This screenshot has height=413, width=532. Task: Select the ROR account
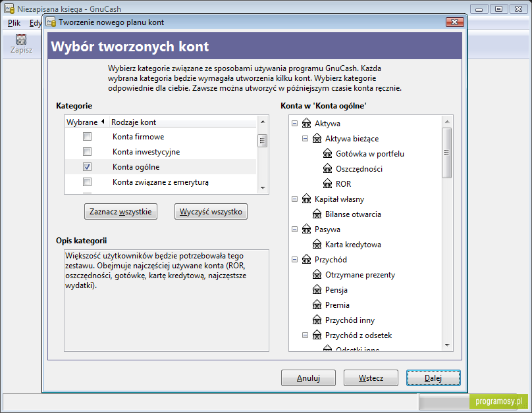(x=343, y=184)
